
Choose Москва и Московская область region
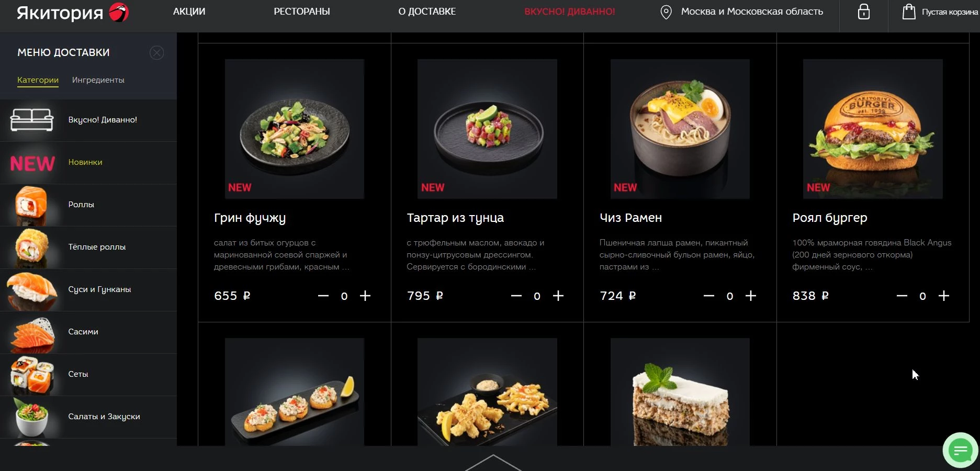tap(752, 12)
